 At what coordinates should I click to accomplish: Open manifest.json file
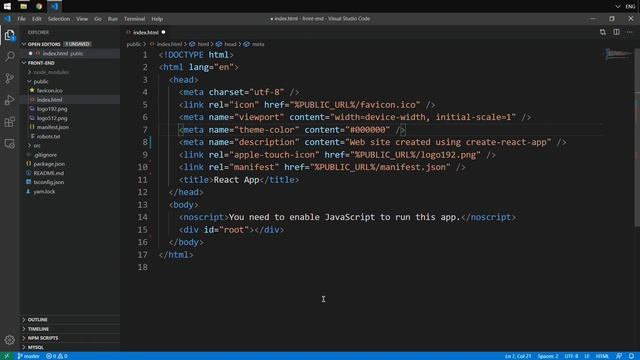click(x=53, y=127)
